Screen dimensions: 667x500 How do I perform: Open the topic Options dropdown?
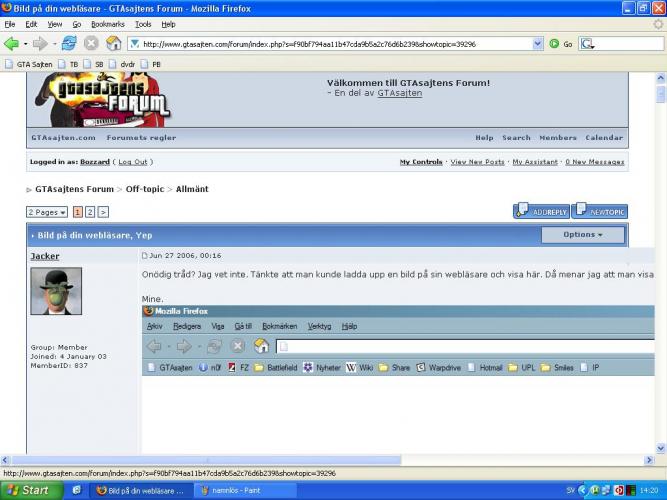click(583, 235)
